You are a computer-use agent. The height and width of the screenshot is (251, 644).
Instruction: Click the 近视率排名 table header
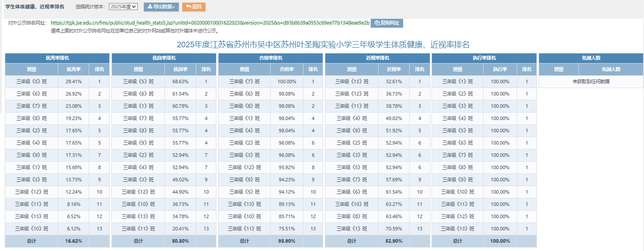(x=377, y=58)
